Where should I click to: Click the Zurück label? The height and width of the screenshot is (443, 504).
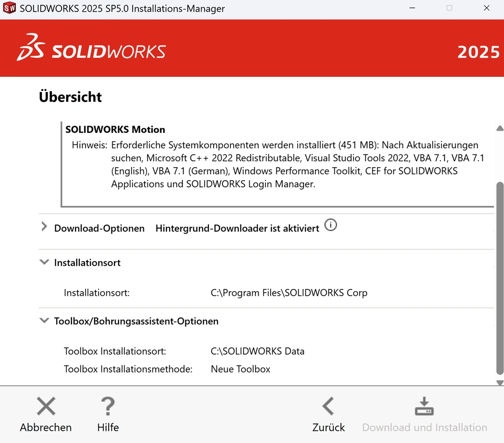coord(328,428)
